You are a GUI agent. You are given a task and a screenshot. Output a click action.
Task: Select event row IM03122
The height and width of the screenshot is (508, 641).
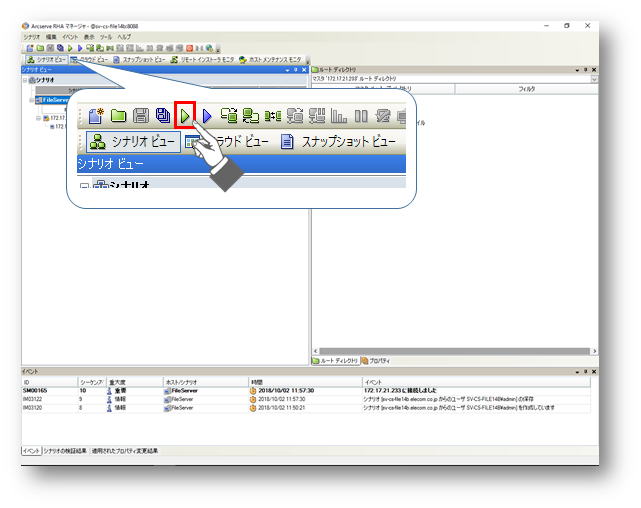click(306, 399)
